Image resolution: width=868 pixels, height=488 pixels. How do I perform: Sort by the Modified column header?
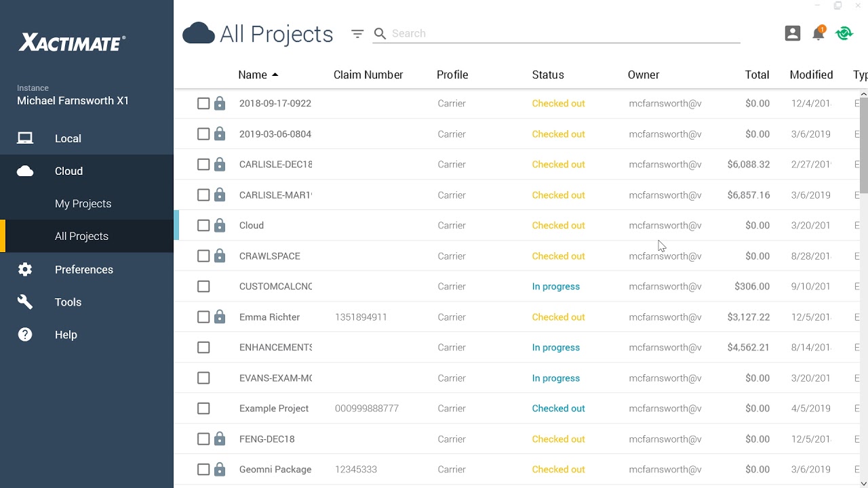811,75
